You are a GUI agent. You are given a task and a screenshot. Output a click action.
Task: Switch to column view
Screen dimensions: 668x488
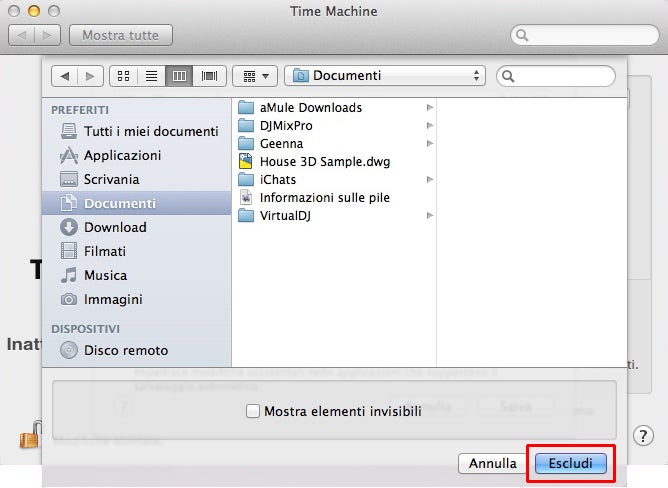coord(179,76)
